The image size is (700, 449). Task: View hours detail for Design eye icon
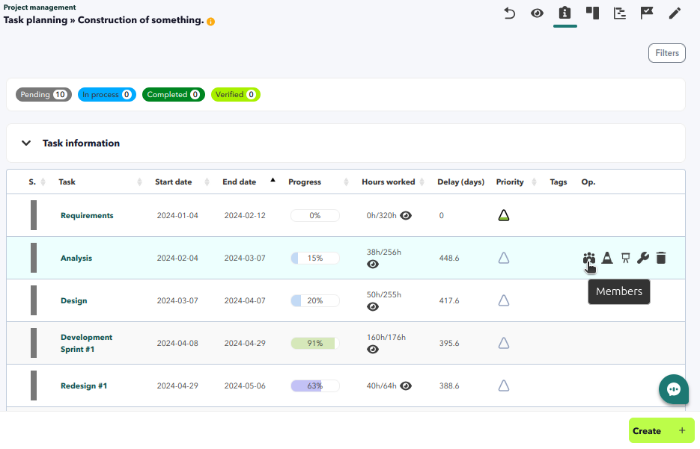click(373, 307)
